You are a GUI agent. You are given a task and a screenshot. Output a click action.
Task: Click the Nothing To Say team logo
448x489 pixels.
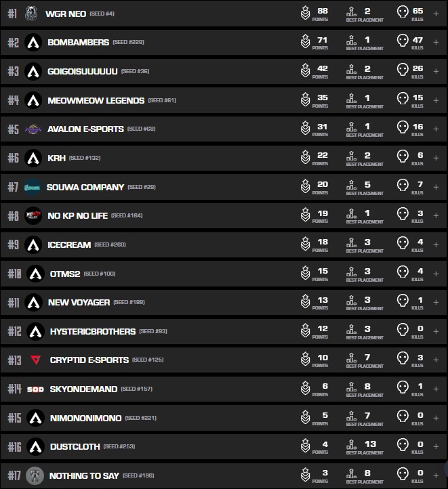tap(35, 475)
